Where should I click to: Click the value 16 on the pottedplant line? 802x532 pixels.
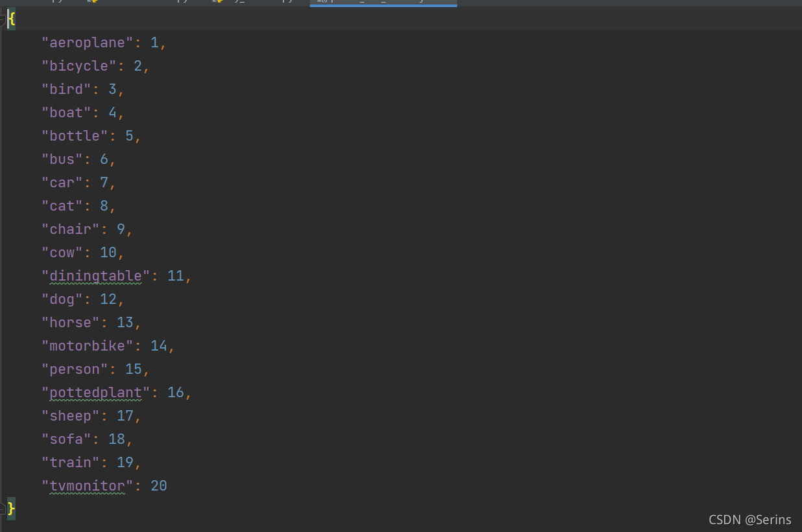tap(176, 393)
